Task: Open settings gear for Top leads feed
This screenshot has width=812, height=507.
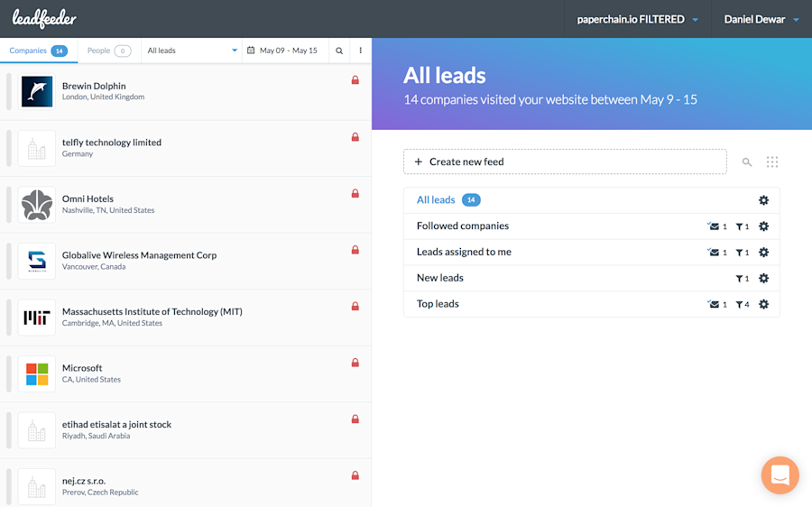Action: click(x=764, y=304)
